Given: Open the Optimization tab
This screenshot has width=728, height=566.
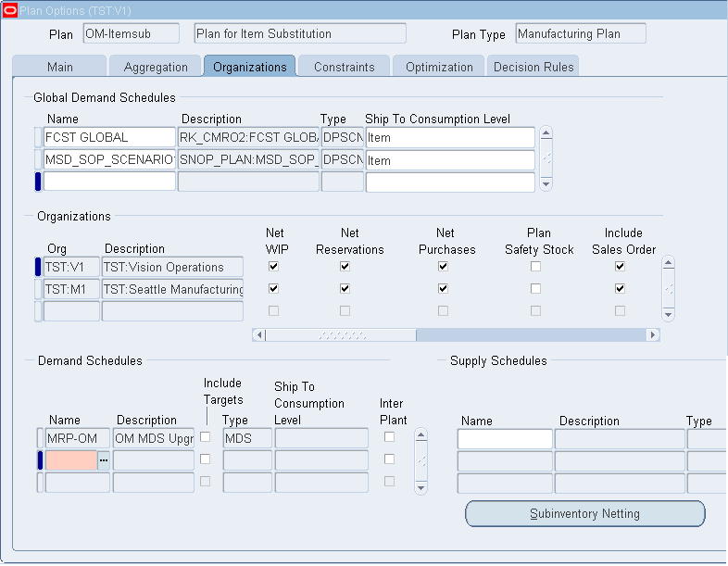Looking at the screenshot, I should pos(439,67).
